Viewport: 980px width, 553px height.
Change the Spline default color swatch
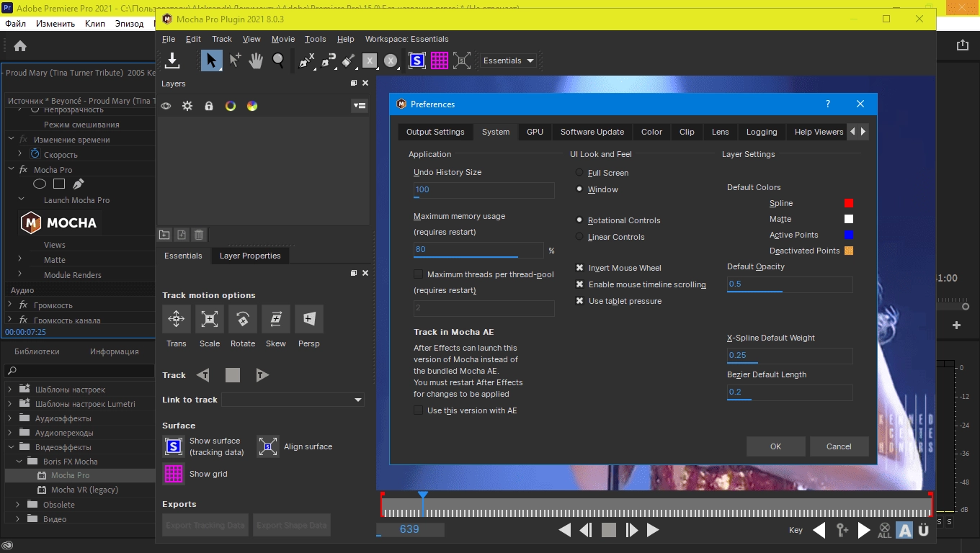[x=849, y=203]
